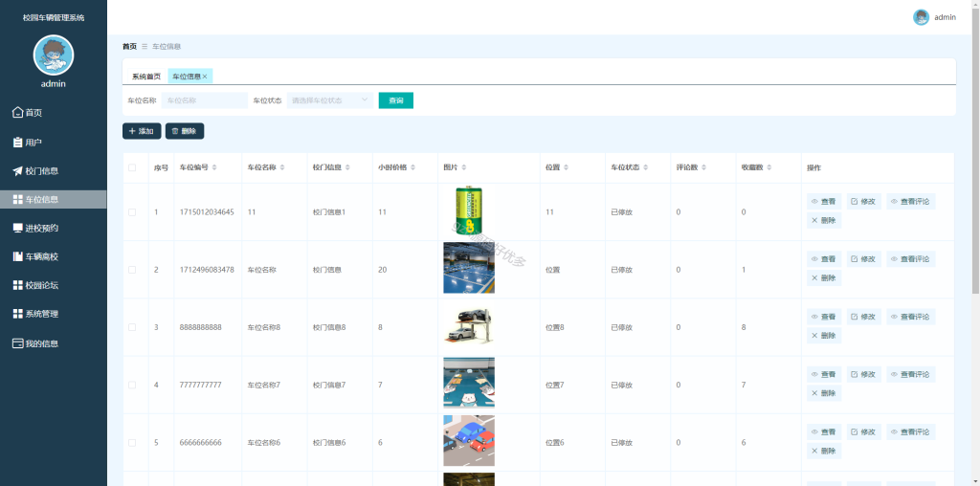This screenshot has width=980, height=486.
Task: Open 进校预约 in the sidebar
Action: (x=54, y=228)
